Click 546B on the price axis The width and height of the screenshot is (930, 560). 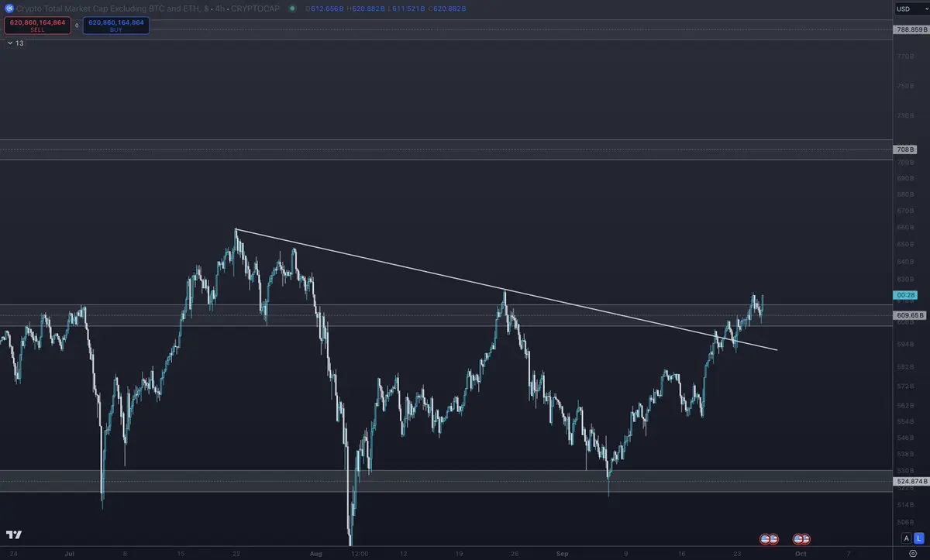[904, 437]
